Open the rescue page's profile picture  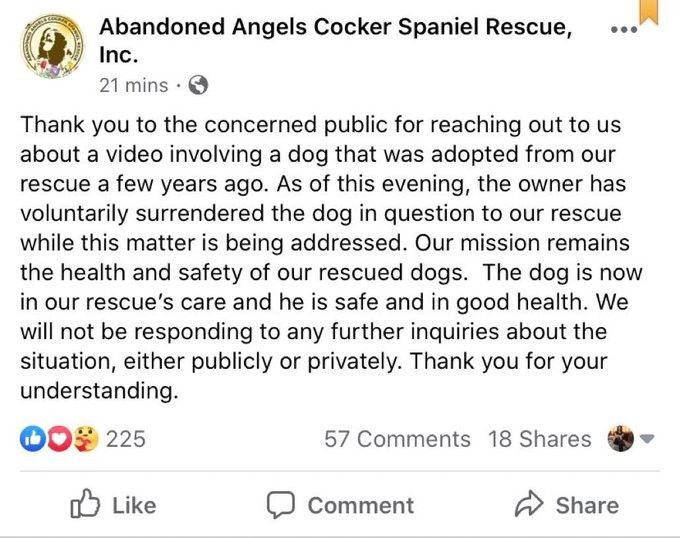pos(52,53)
